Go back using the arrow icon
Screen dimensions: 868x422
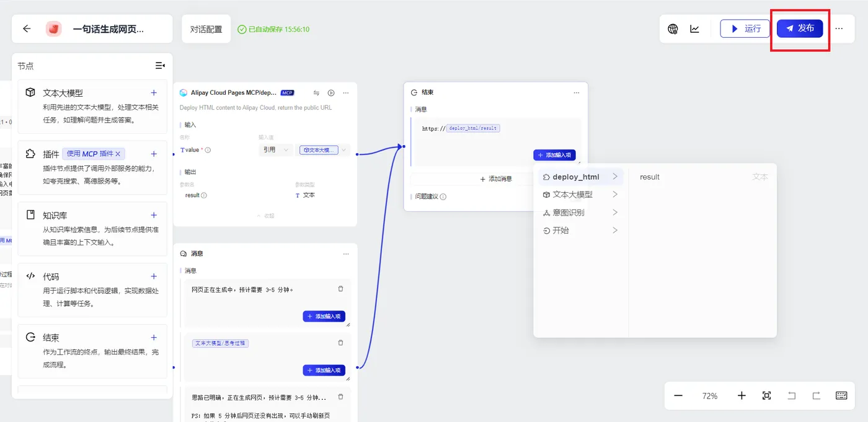tap(27, 29)
